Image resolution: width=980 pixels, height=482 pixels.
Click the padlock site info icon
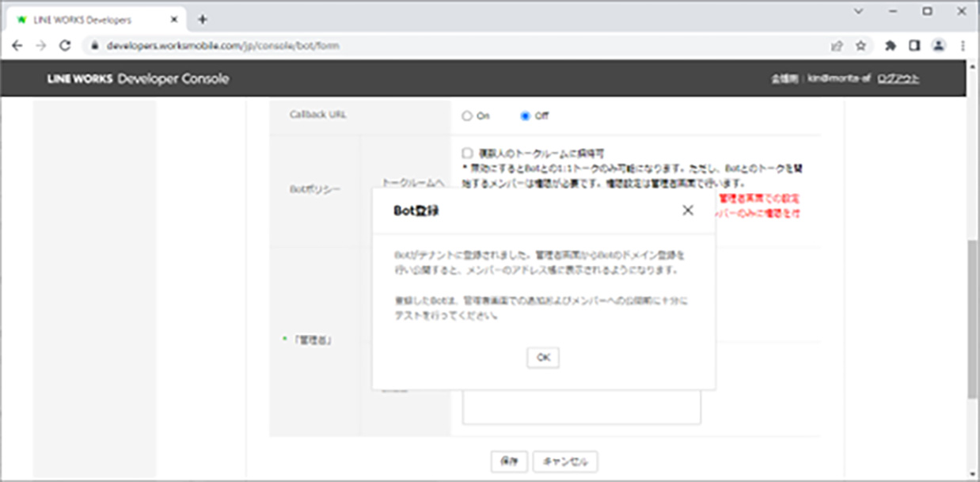point(95,46)
